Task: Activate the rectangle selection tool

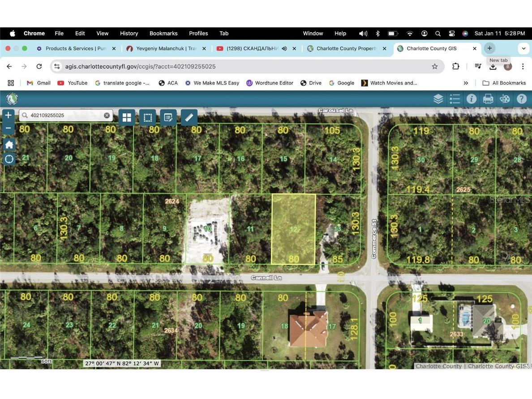Action: 147,117
